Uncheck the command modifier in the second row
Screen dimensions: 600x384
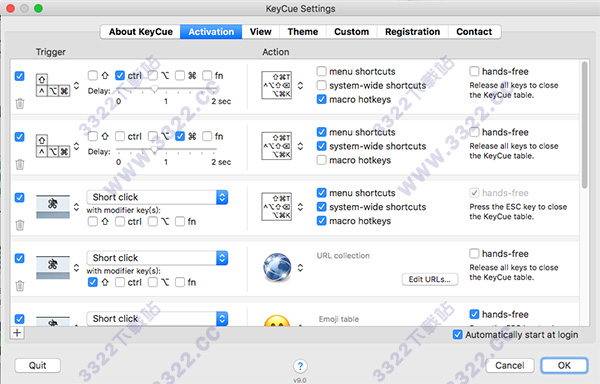pos(180,136)
